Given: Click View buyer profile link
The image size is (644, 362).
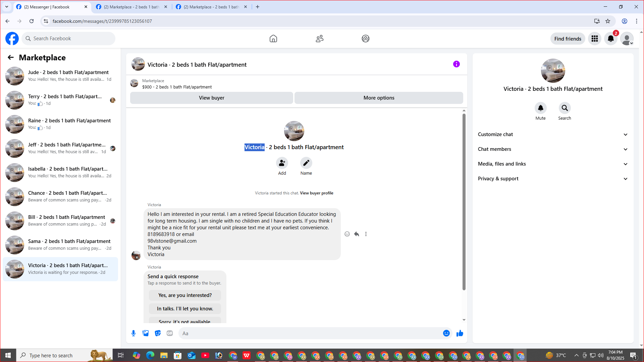Looking at the screenshot, I should pos(316,193).
